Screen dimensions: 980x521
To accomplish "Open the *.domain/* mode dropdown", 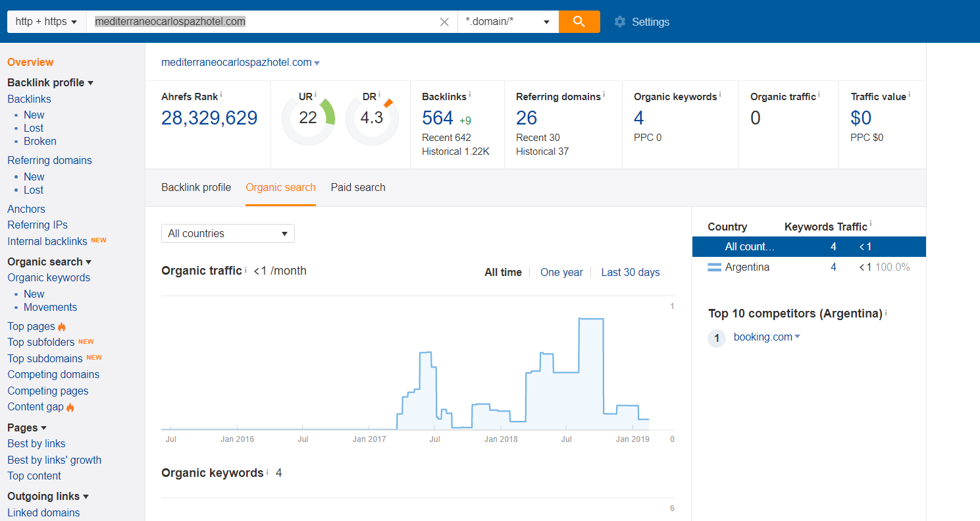I will (508, 22).
